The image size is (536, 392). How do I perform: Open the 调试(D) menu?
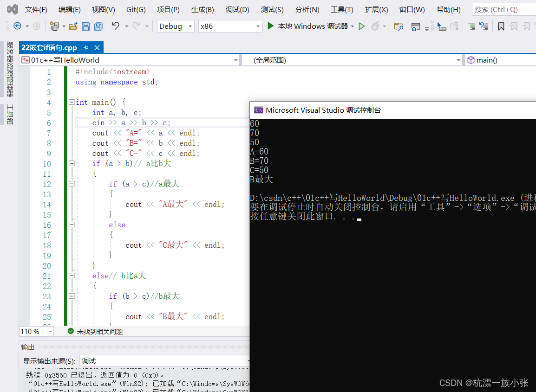point(237,10)
